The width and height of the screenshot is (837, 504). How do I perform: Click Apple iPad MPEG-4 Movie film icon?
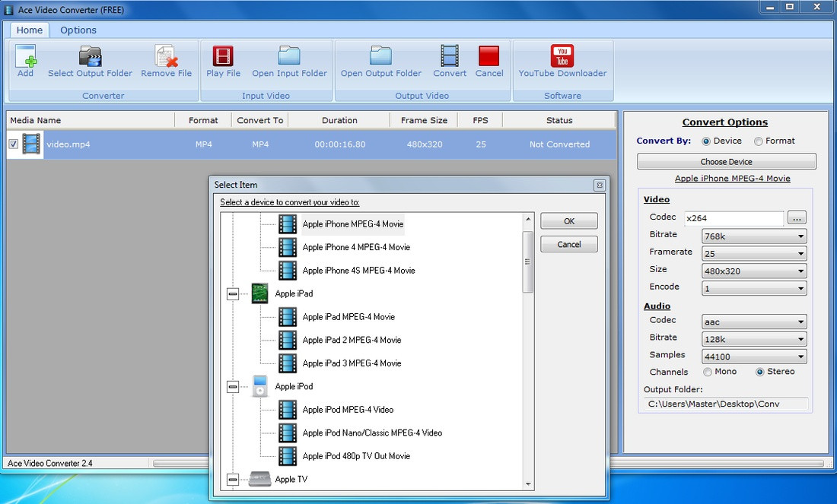[x=288, y=317]
